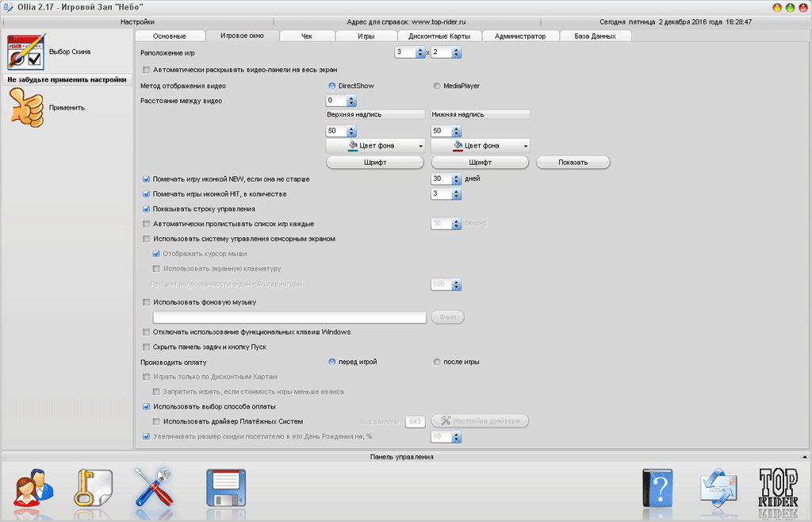This screenshot has width=812, height=522.
Task: Select MediaPlayer video display method
Action: click(x=437, y=86)
